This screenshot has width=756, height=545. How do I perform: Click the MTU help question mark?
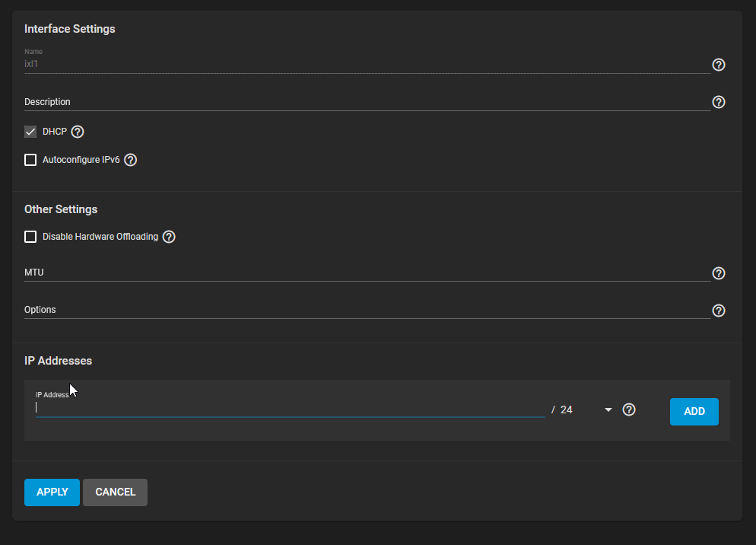[x=718, y=273]
